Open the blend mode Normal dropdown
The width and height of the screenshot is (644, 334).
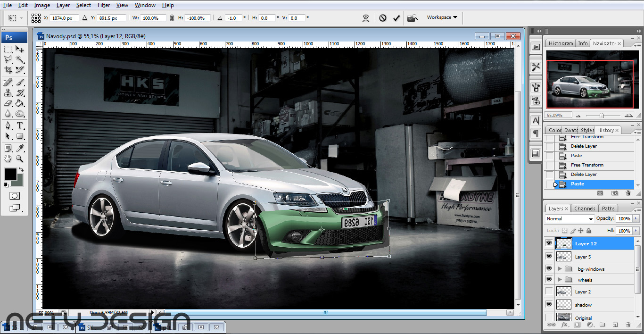[570, 219]
